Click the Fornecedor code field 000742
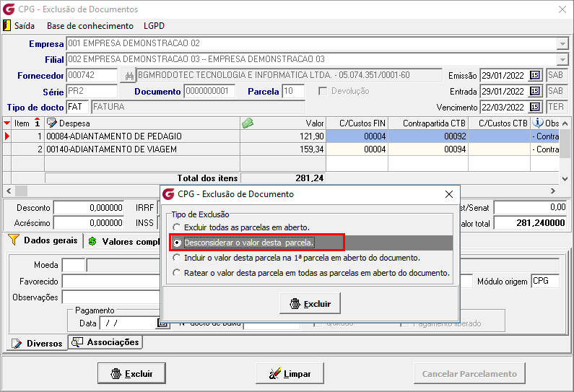 pyautogui.click(x=92, y=75)
